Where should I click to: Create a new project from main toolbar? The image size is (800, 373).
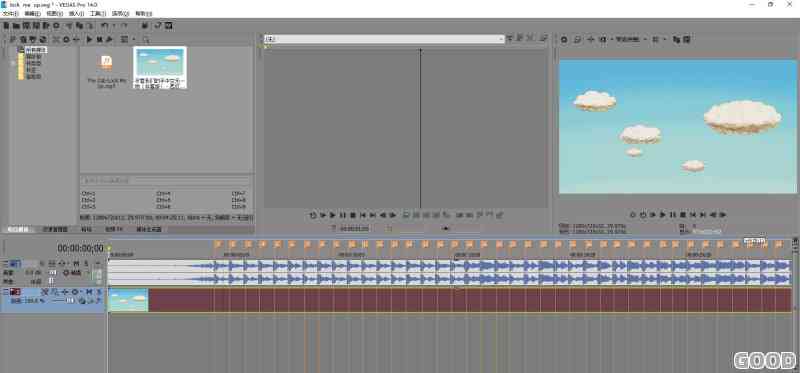(x=6, y=26)
